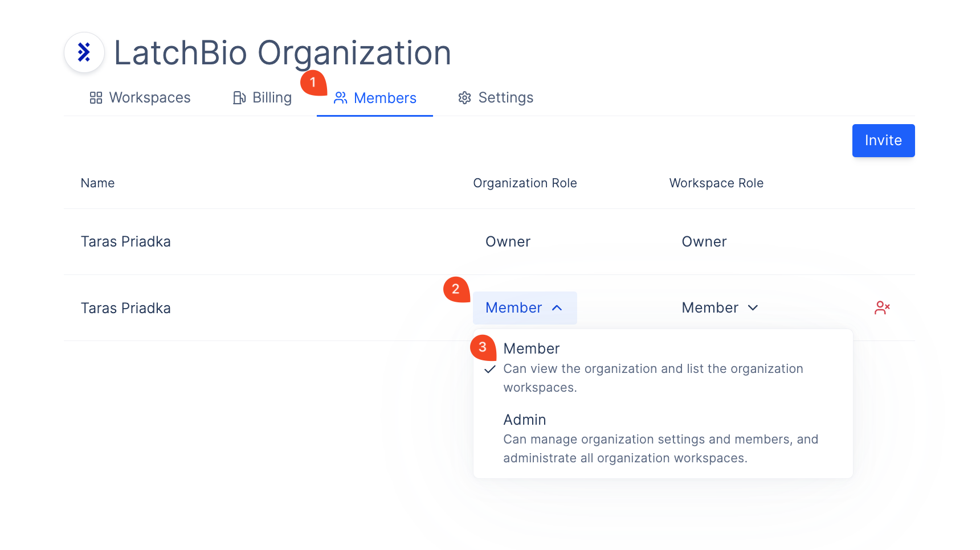
Task: Click the Member role description text
Action: 653,378
